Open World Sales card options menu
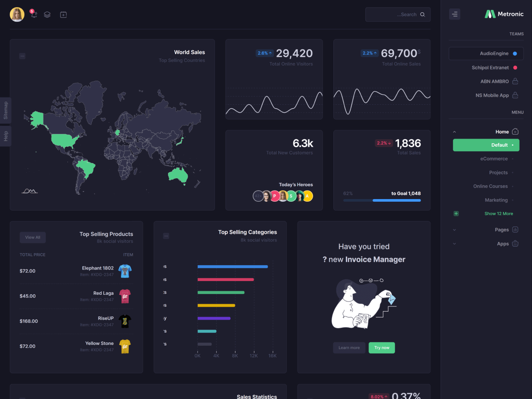Screen dimensions: 532x399 pyautogui.click(x=22, y=56)
